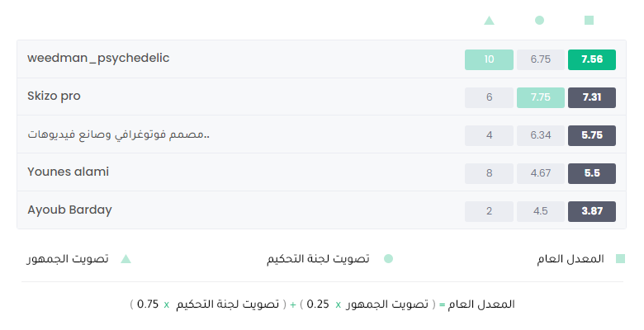The image size is (644, 330).
Task: Click Skizo pro's overall score 7.31
Action: [x=592, y=97]
